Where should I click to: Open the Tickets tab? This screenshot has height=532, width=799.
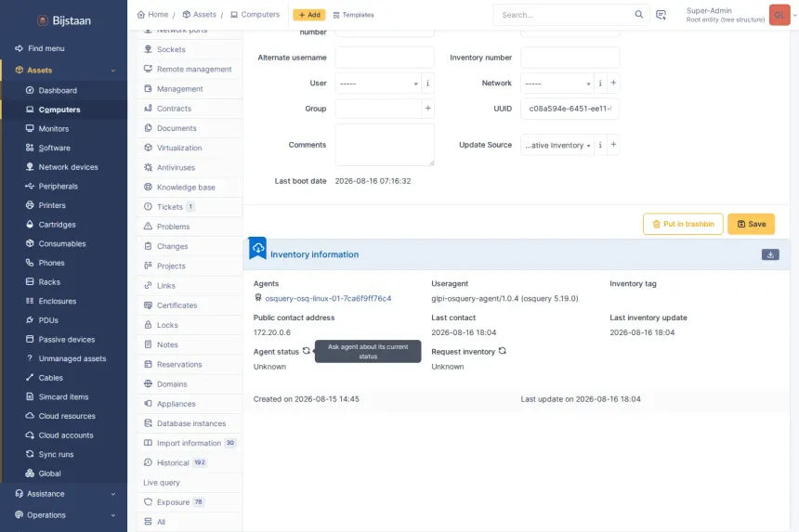[190, 207]
